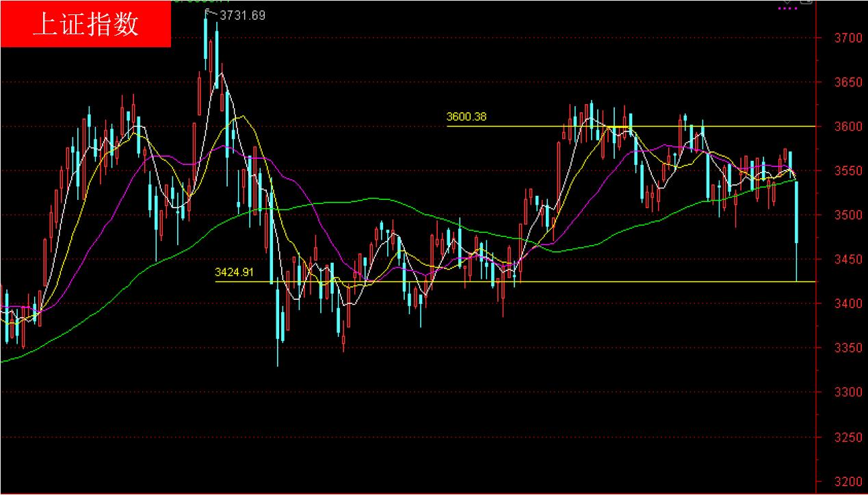Viewport: 868px width, 495px height.
Task: Select the 3600.38 resistance price label
Action: click(x=466, y=117)
